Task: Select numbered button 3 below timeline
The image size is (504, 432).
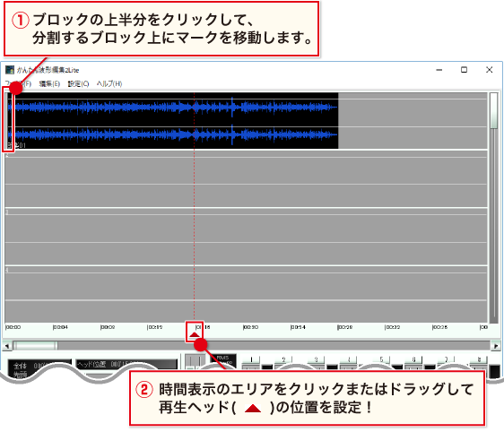Action: [x=316, y=359]
